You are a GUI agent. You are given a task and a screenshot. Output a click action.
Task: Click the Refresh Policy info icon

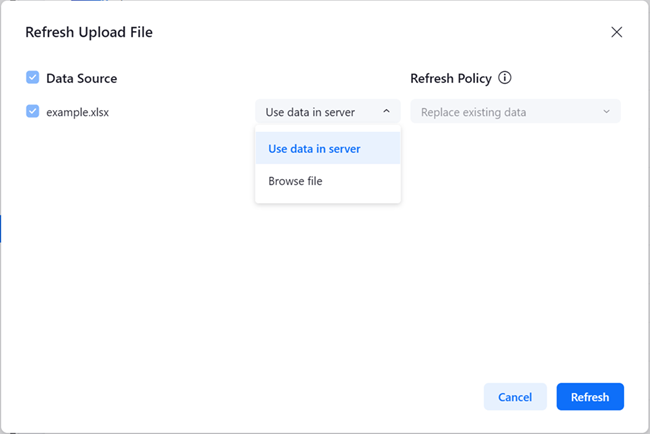pyautogui.click(x=505, y=78)
